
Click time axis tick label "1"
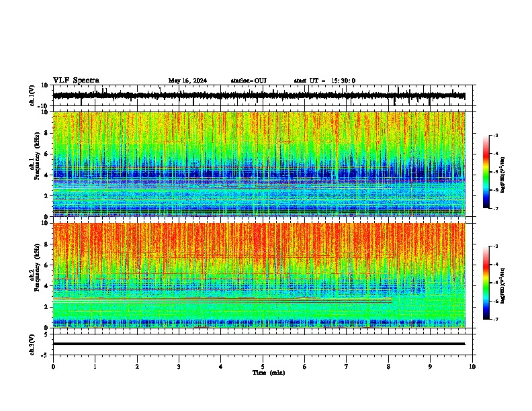click(95, 367)
